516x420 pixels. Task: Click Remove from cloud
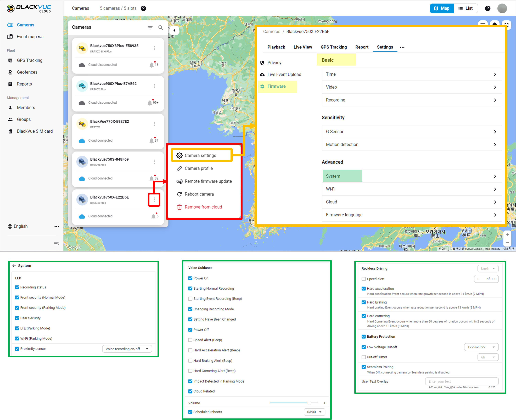200,207
